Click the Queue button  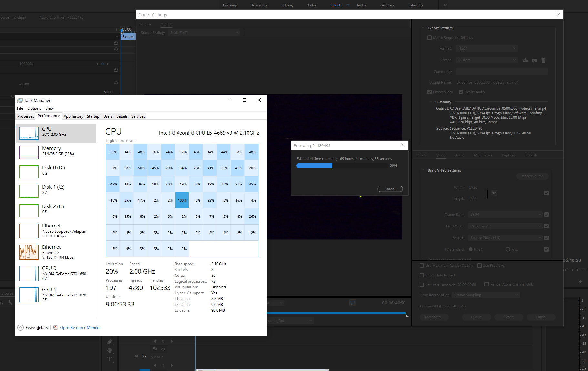[x=476, y=317]
